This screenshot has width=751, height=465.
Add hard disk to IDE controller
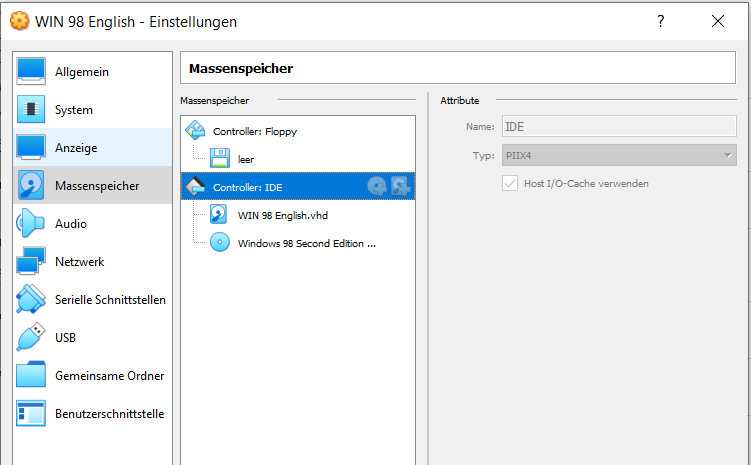[x=400, y=186]
